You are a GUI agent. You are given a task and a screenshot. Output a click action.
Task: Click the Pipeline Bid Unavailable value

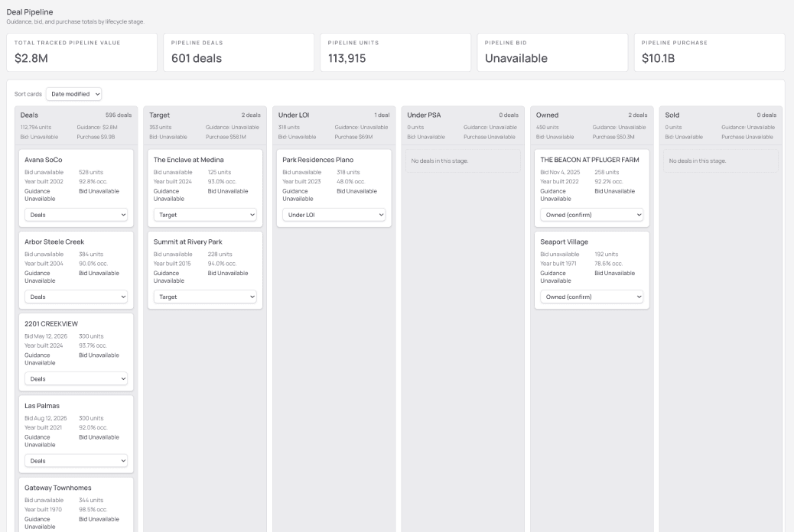516,58
